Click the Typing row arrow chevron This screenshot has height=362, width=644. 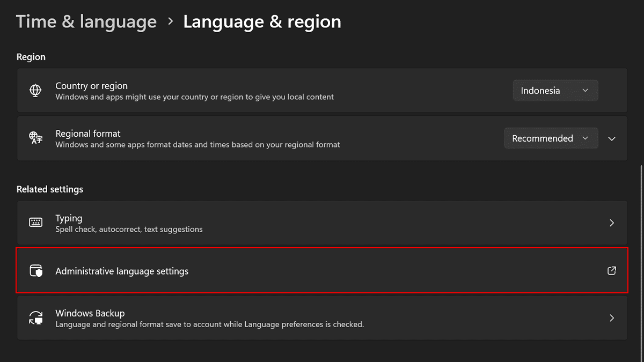[612, 223]
